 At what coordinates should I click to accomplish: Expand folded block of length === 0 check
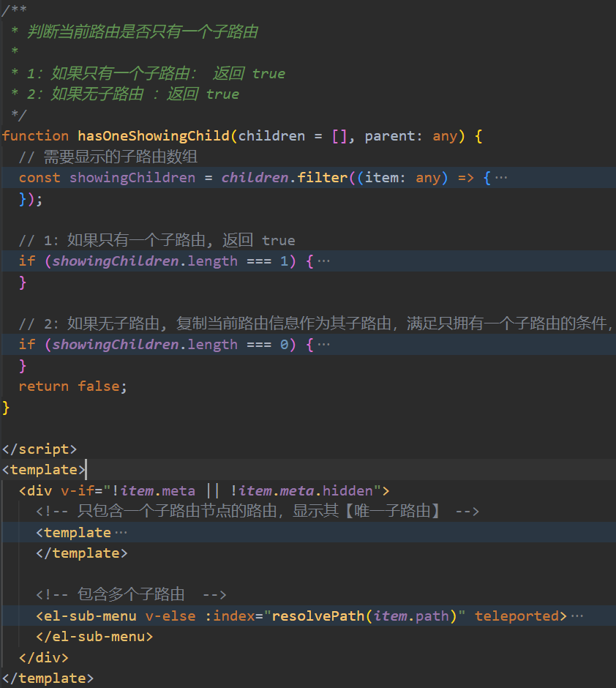pos(323,345)
